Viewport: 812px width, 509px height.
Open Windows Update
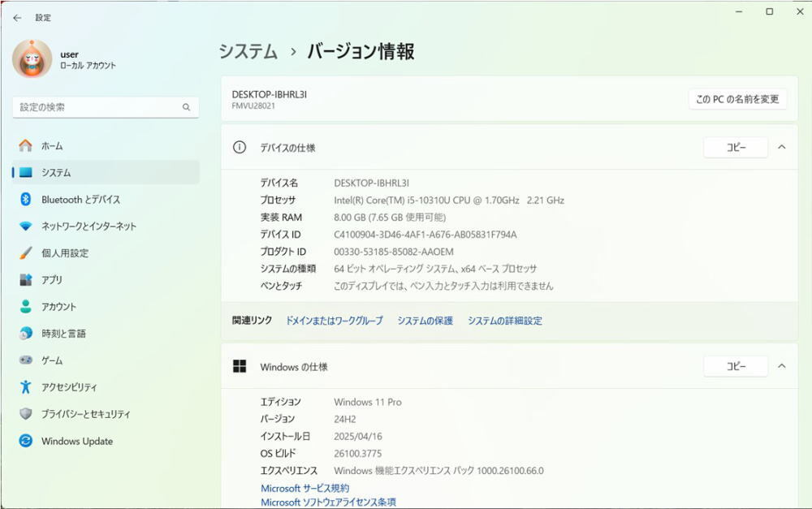(76, 441)
